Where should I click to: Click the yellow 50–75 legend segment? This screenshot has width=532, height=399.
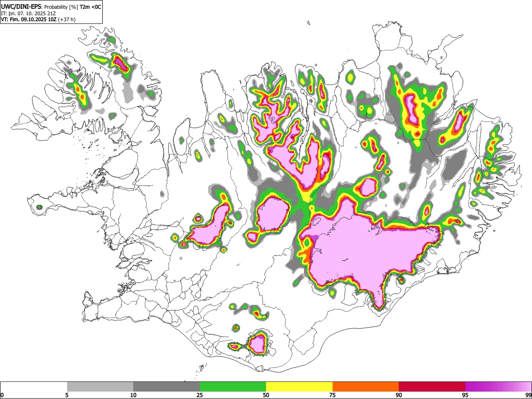(299, 387)
